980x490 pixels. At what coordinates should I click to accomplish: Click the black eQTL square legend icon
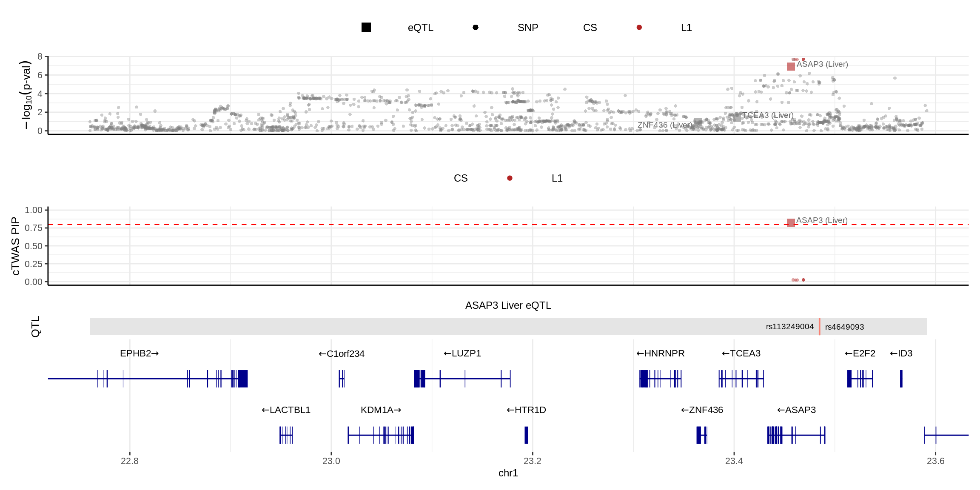[366, 28]
